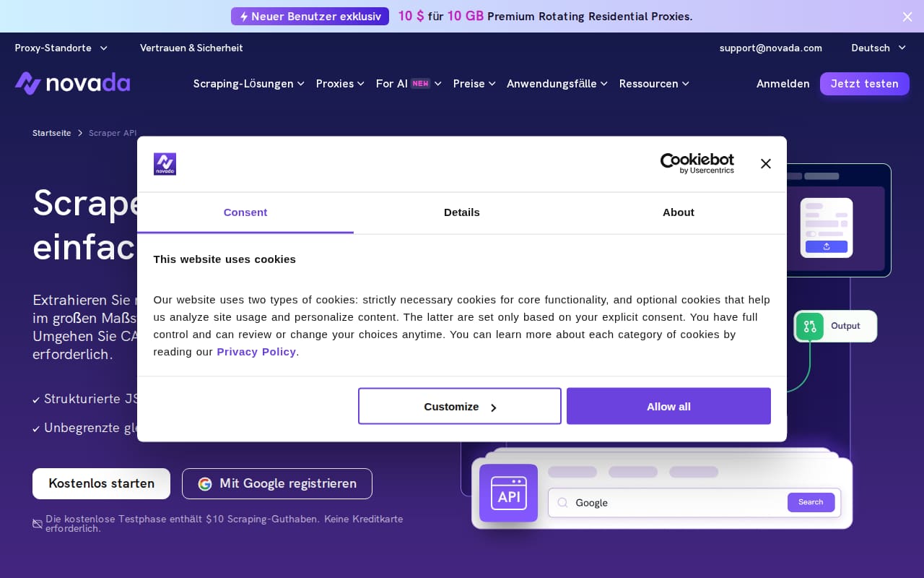924x578 pixels.
Task: Click the "This website uses cookies" heading
Action: [x=225, y=259]
